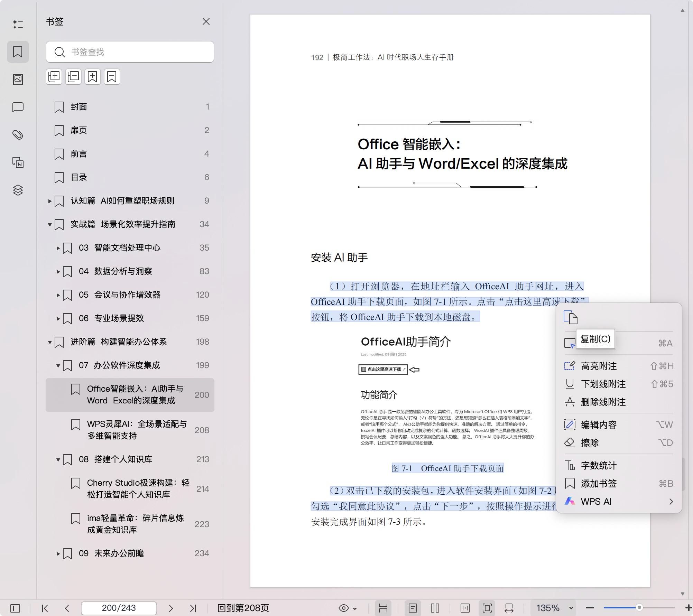Expand the 09 未来办公前瞻 bookmark
Viewport: 693px width, 616px height.
click(x=58, y=553)
